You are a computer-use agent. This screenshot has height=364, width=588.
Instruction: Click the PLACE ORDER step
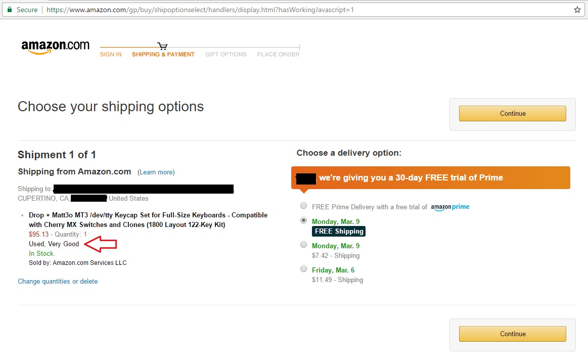point(278,55)
